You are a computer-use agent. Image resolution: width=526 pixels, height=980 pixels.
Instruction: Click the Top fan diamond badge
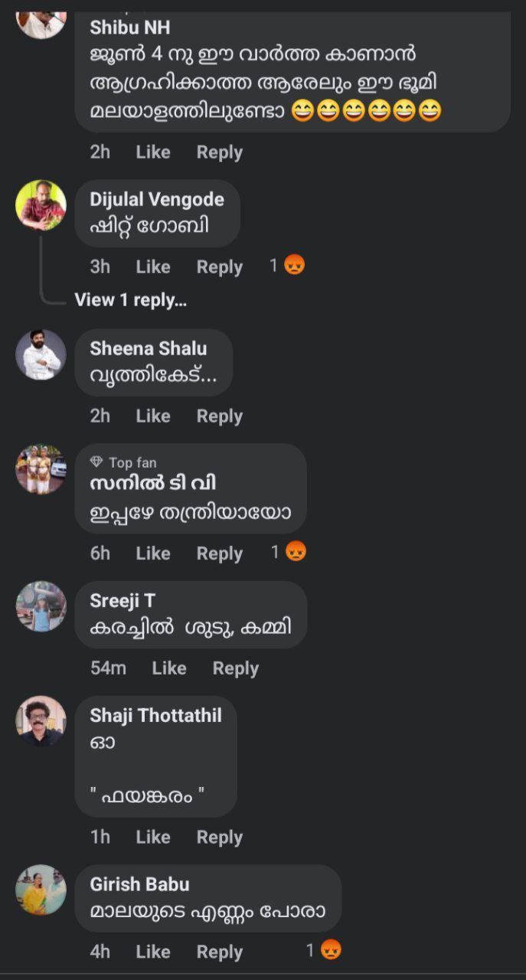tap(96, 462)
